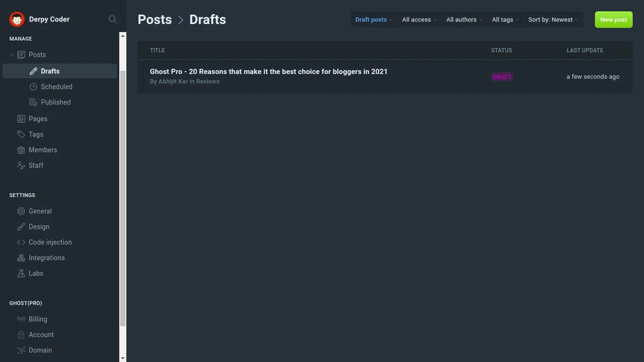Open the All access filter dropdown
This screenshot has height=362, width=644.
click(x=419, y=20)
